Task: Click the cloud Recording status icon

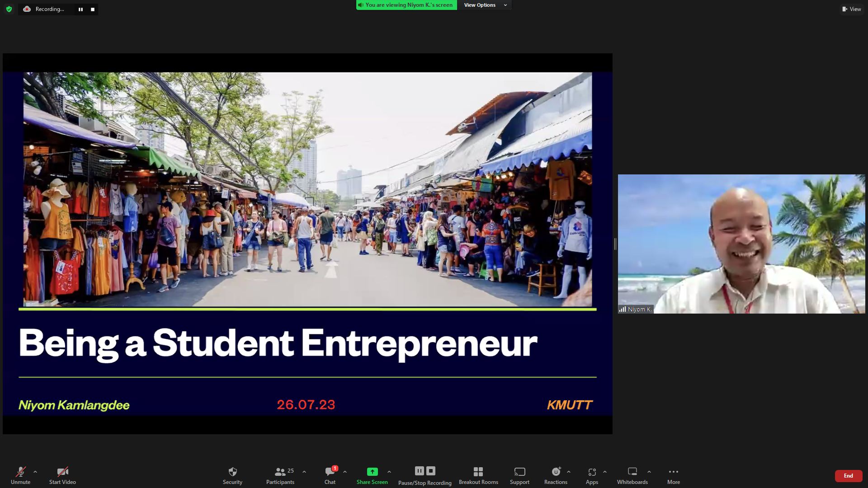Action: tap(27, 9)
